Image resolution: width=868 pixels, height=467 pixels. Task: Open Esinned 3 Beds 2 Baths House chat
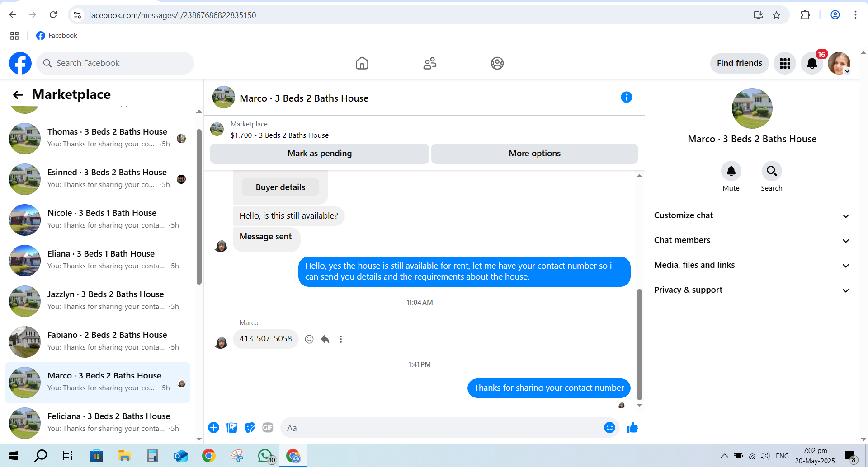97,179
